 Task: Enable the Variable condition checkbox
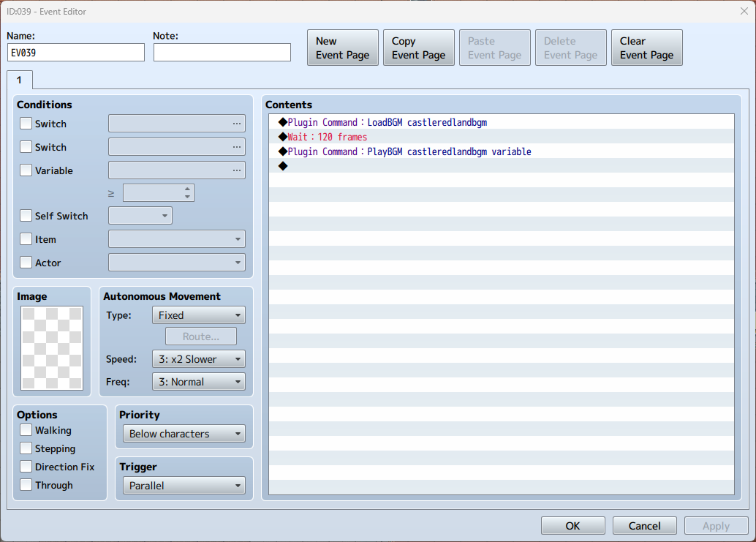coord(26,170)
